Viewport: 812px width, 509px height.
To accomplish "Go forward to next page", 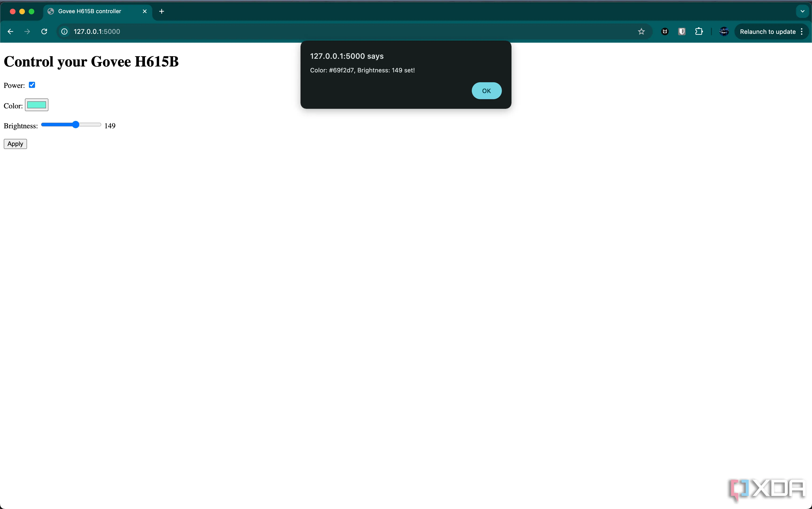I will (x=27, y=32).
